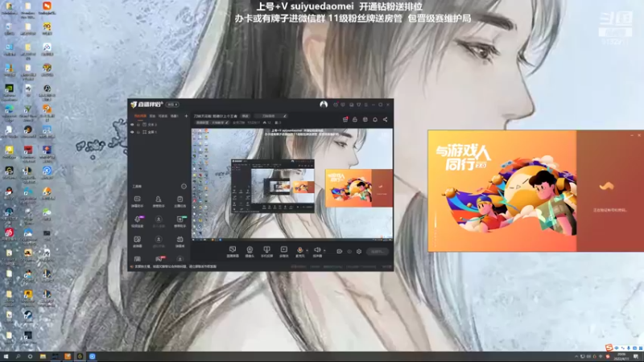Click small button after the stream title
644x362 pixels.
click(246, 116)
